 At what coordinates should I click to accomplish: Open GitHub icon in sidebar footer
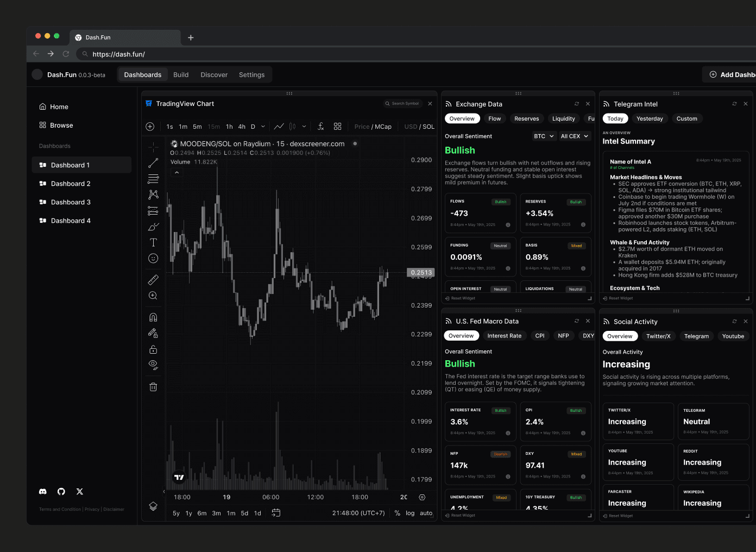(61, 492)
